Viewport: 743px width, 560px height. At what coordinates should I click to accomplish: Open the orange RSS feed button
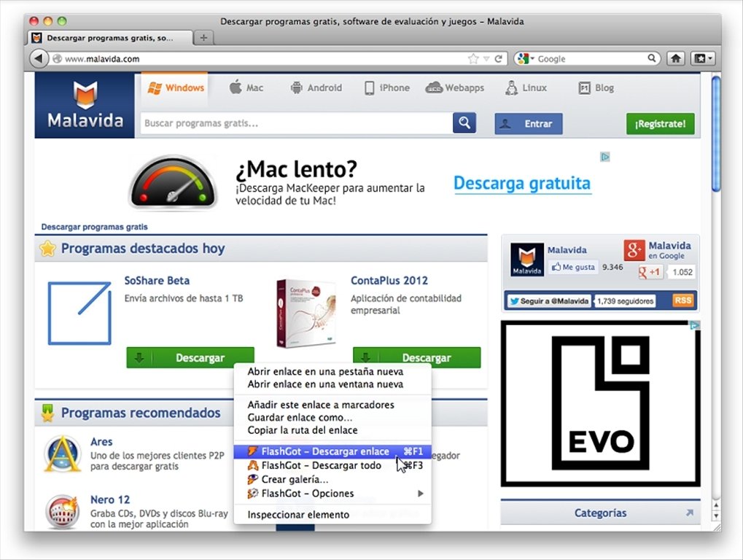[682, 300]
